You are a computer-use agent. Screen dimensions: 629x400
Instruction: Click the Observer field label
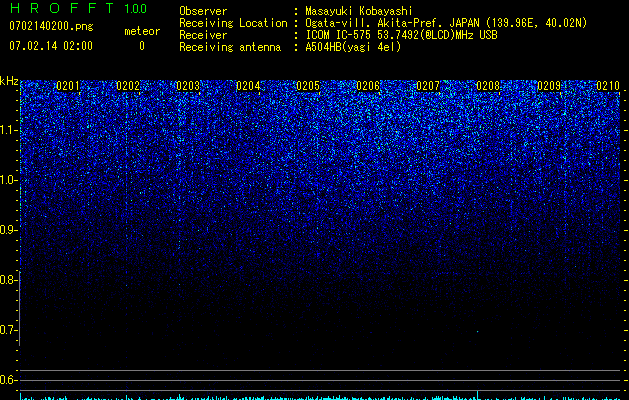point(203,11)
